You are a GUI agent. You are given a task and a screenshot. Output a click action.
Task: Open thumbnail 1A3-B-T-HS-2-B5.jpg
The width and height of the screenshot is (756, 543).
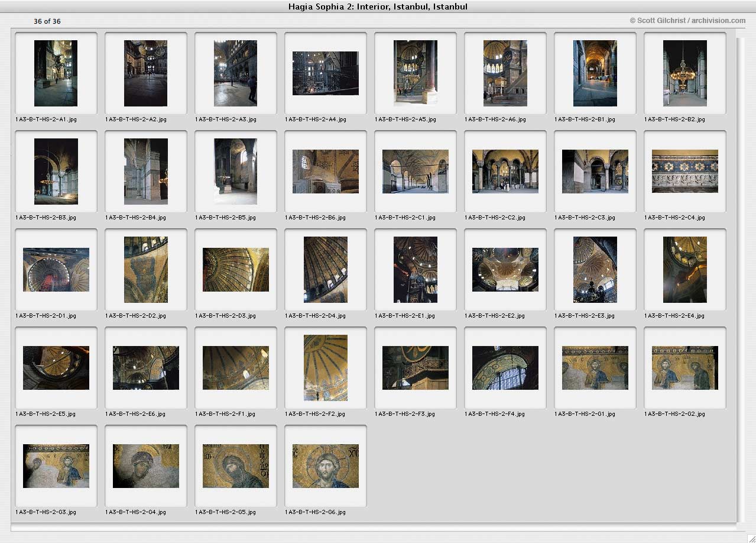[236, 172]
